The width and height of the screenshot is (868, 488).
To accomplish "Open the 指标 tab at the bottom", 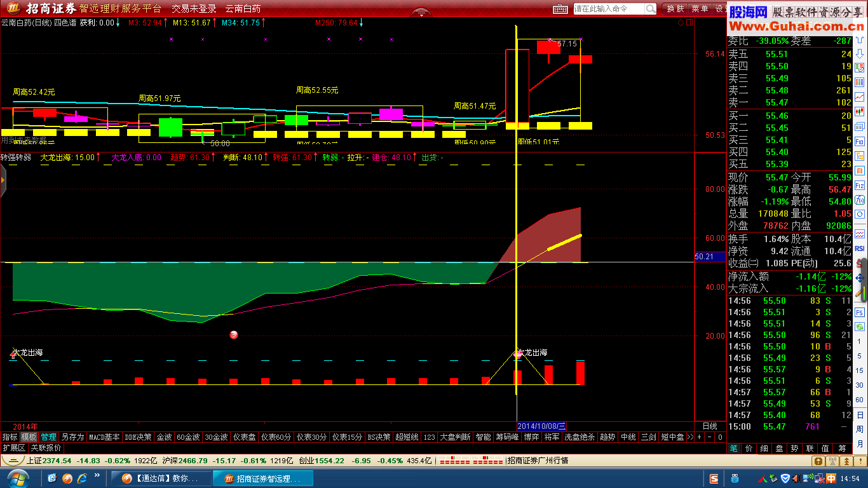I will 10,437.
